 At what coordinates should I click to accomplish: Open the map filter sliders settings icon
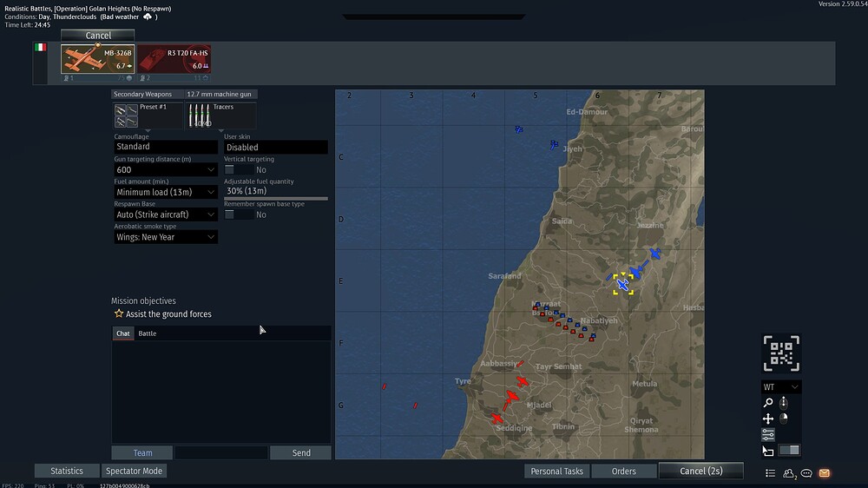point(768,434)
